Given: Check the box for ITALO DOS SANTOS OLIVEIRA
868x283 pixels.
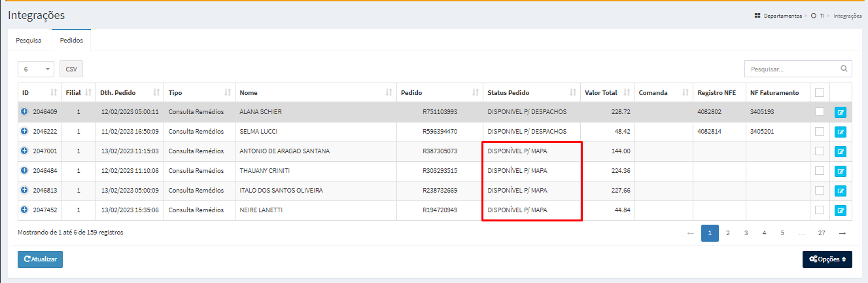Looking at the screenshot, I should (x=820, y=191).
